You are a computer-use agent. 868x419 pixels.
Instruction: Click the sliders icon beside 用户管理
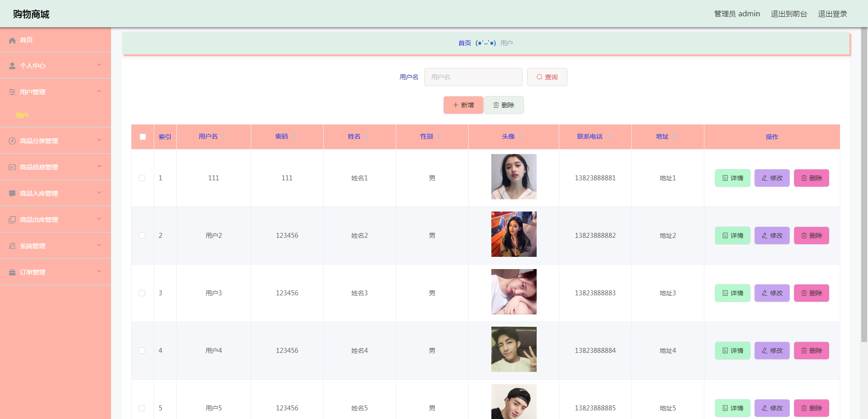[x=12, y=92]
